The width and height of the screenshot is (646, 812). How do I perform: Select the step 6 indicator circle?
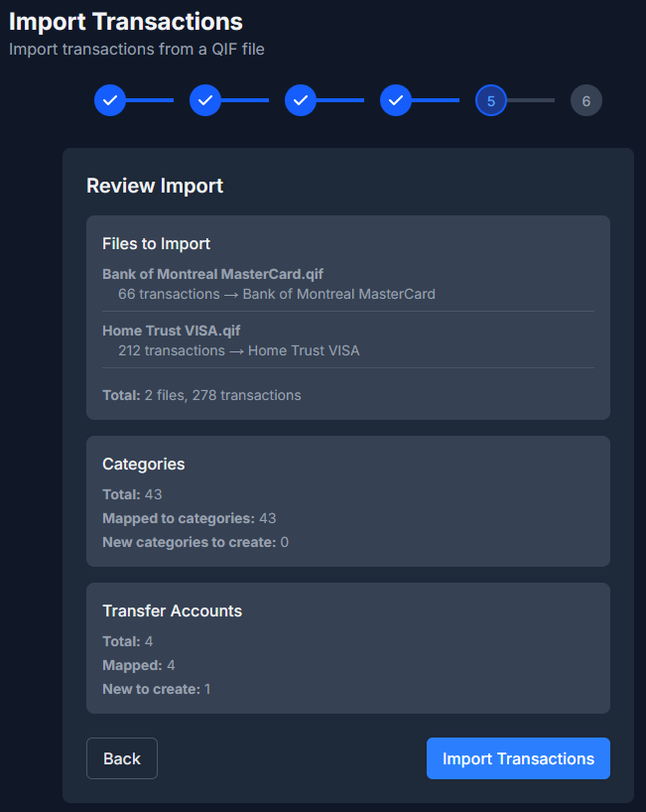tap(585, 100)
